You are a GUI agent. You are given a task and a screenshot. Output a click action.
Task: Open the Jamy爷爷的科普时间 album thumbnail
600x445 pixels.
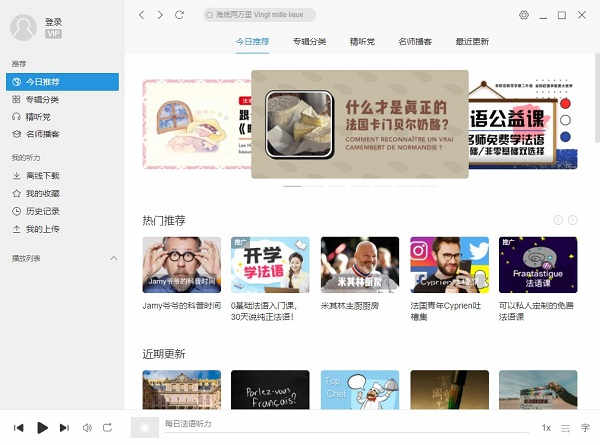click(181, 264)
